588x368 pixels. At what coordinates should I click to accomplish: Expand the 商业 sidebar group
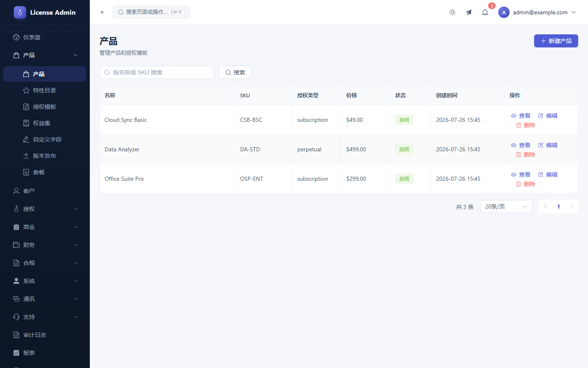pyautogui.click(x=45, y=227)
